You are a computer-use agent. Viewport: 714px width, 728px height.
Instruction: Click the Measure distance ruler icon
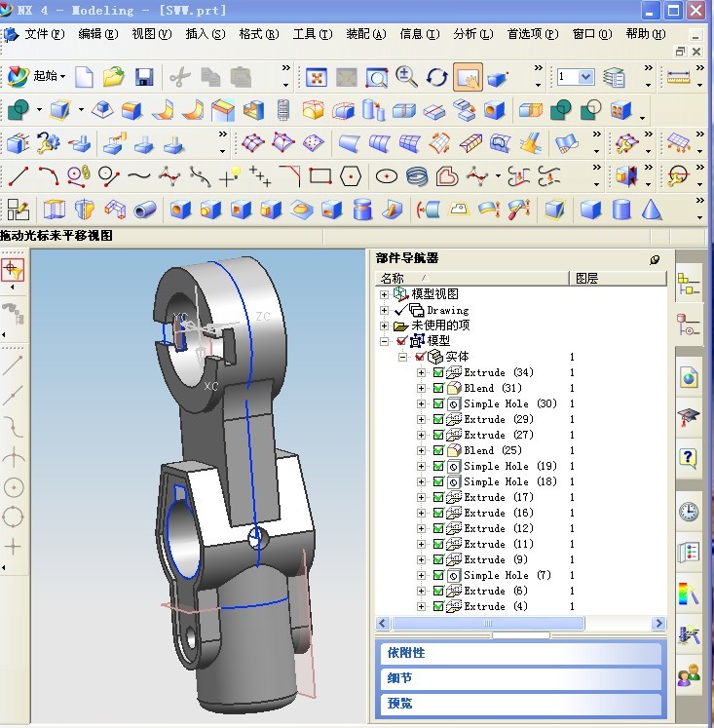pos(678,77)
